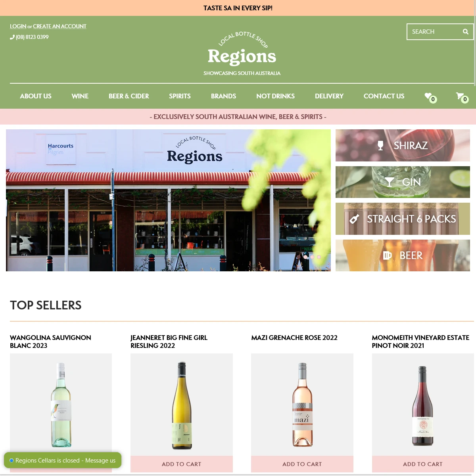Screen dimensions: 476x476
Task: Open the Beer category tile
Action: pyautogui.click(x=403, y=255)
